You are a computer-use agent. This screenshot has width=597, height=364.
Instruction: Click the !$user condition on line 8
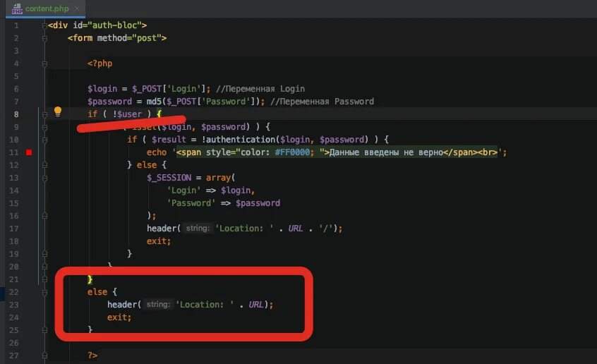click(x=127, y=114)
